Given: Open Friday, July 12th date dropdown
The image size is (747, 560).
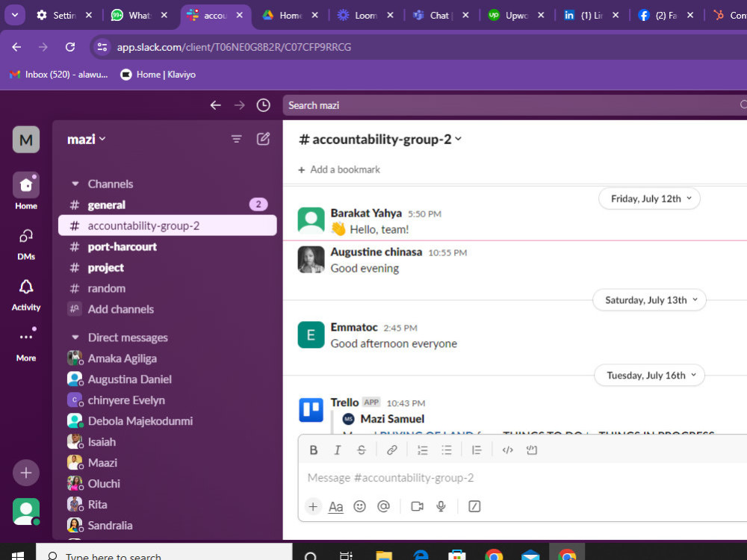Looking at the screenshot, I should pos(649,199).
